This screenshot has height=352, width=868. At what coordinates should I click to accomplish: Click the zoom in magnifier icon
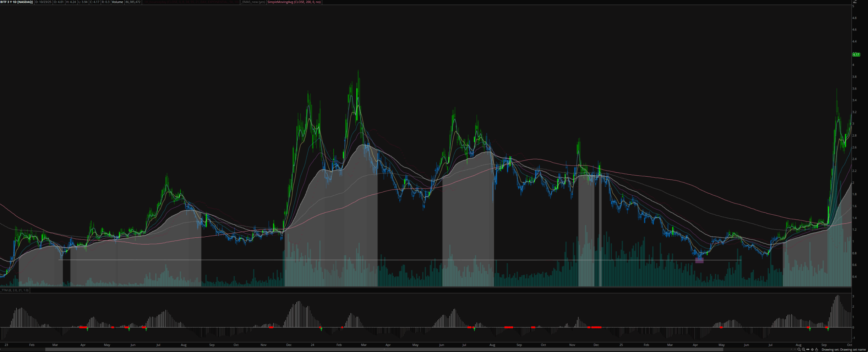[804, 349]
